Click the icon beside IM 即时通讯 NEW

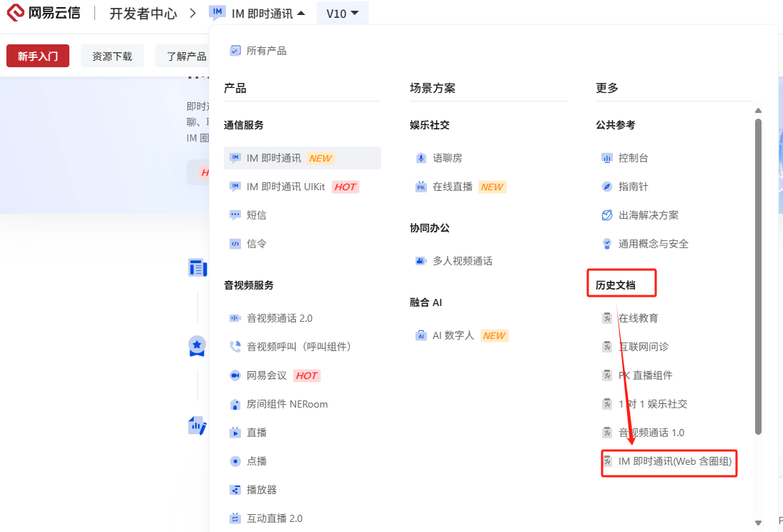coord(235,158)
